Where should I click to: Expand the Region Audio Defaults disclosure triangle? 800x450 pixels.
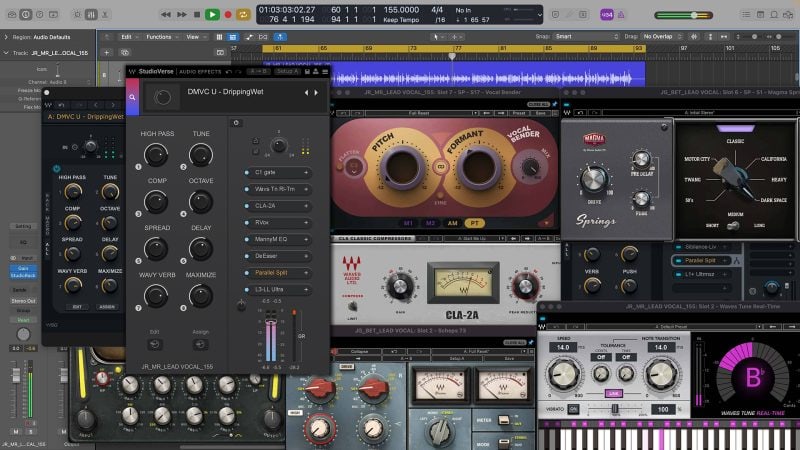[5, 35]
